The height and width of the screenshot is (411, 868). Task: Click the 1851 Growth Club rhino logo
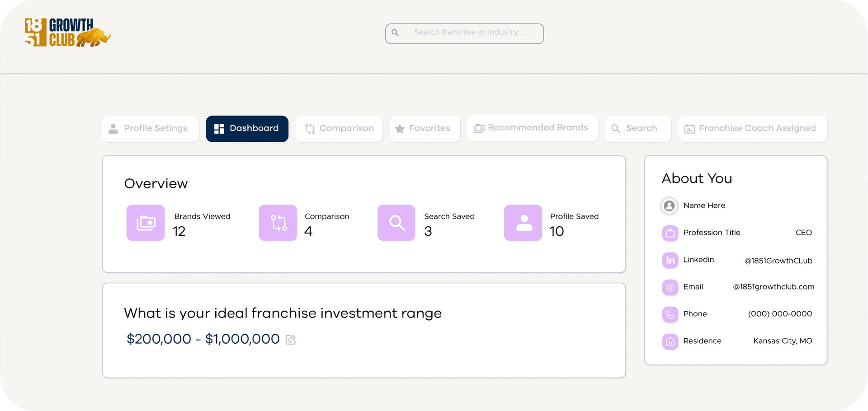click(67, 33)
